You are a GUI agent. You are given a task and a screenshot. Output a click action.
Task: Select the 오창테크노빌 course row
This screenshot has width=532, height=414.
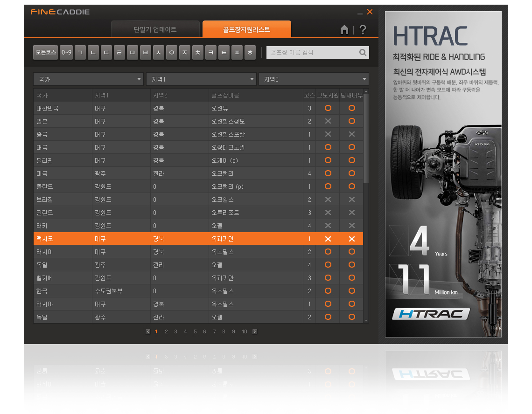[198, 147]
